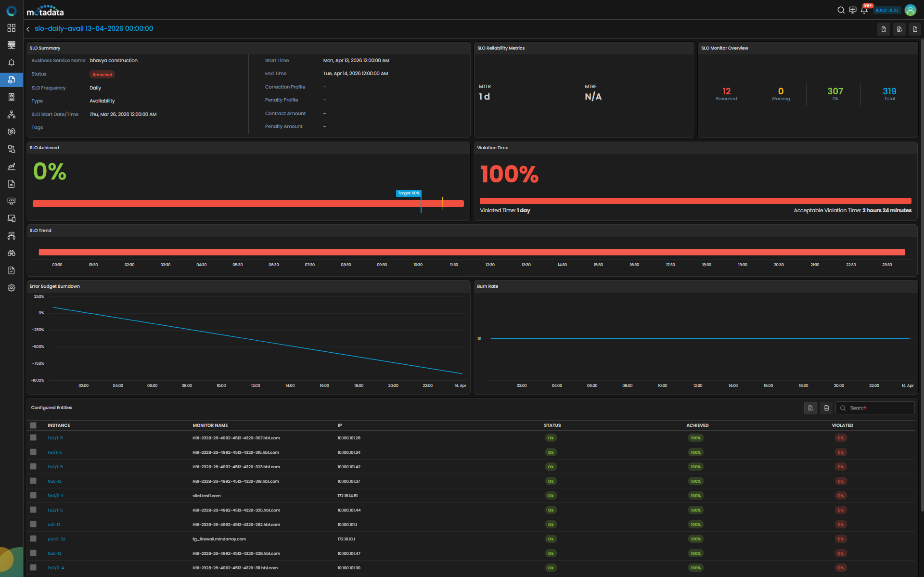The height and width of the screenshot is (577, 924).
Task: Select the checkbox for port3-32 row
Action: 33,539
